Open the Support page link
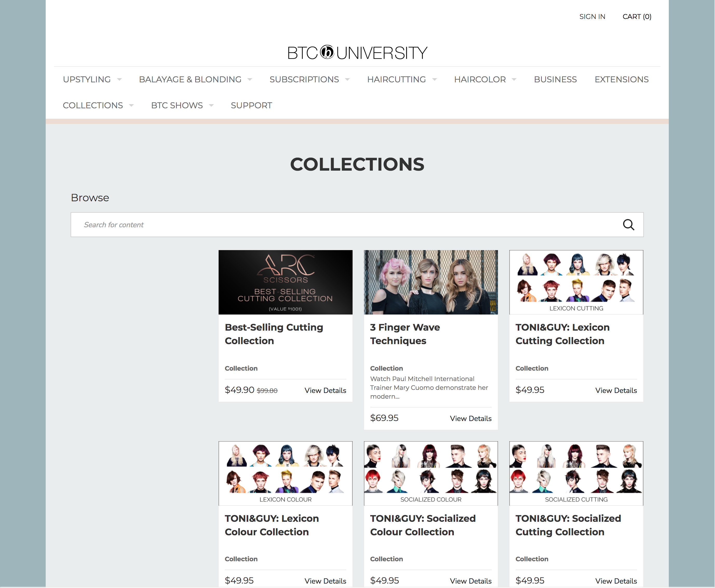 pos(251,105)
